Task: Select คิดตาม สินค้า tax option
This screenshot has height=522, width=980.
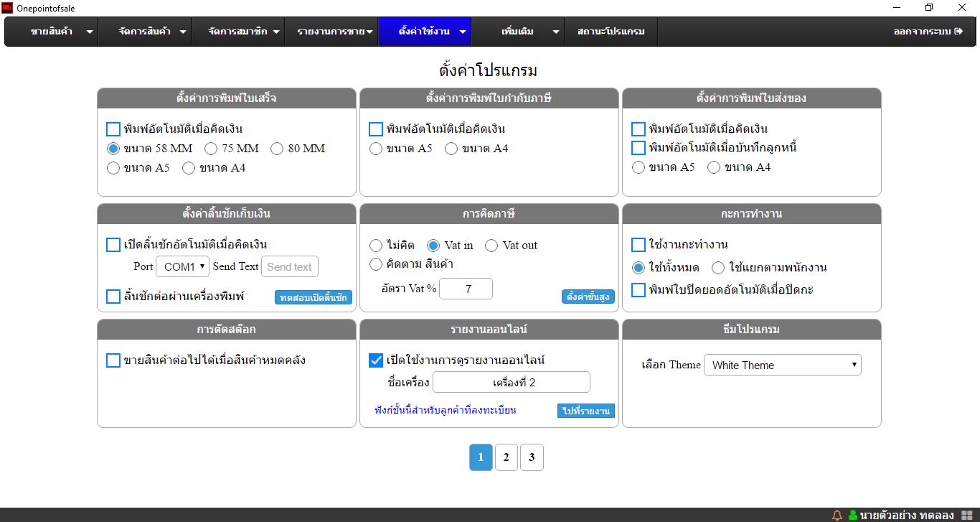Action: [376, 264]
